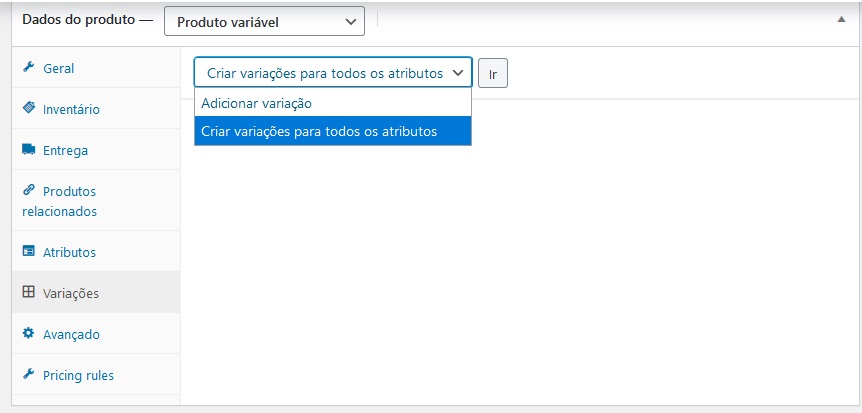Click the Pricing rules wrench icon

point(29,374)
